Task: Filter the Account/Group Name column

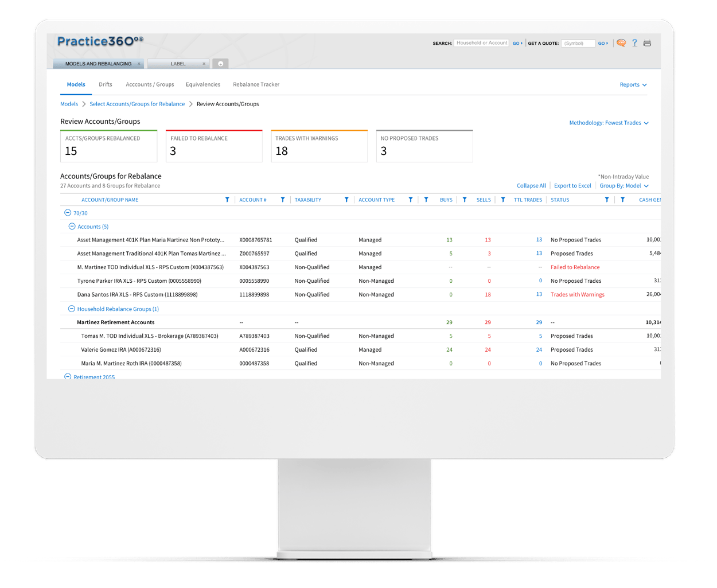Action: pyautogui.click(x=227, y=200)
